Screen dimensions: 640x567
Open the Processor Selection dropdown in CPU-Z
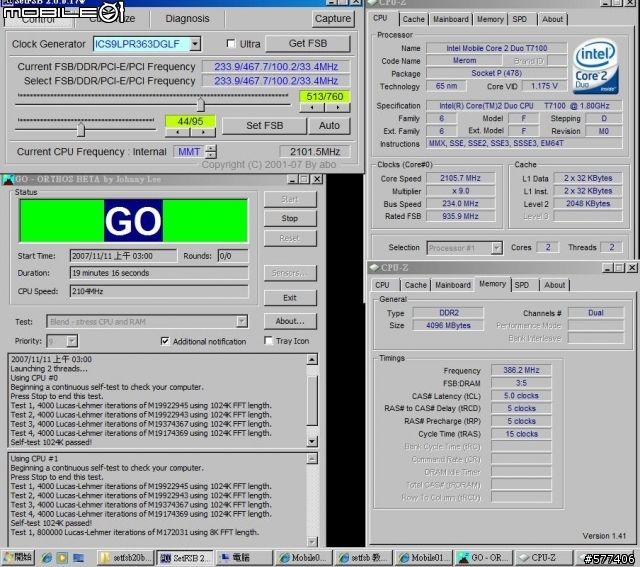coord(496,248)
